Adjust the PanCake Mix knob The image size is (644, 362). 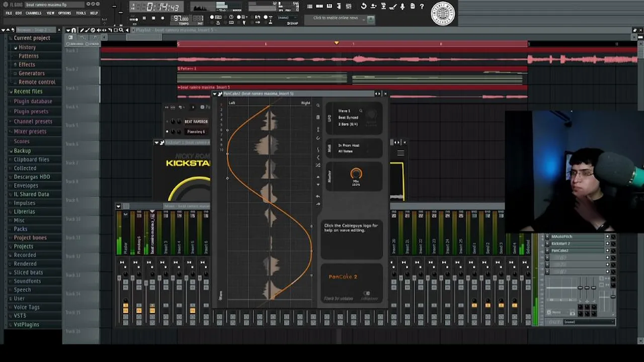pos(356,174)
